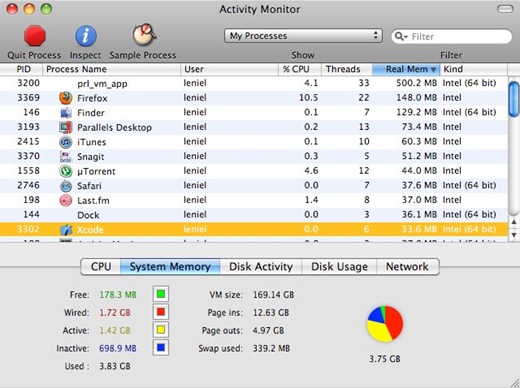This screenshot has width=520, height=388.
Task: Click the memory usage pie chart
Action: (385, 323)
